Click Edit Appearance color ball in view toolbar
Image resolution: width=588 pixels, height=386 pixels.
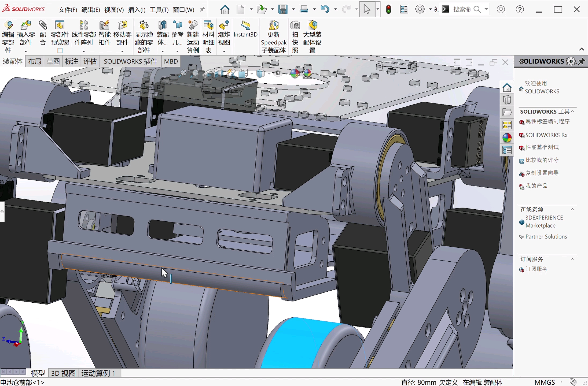295,73
